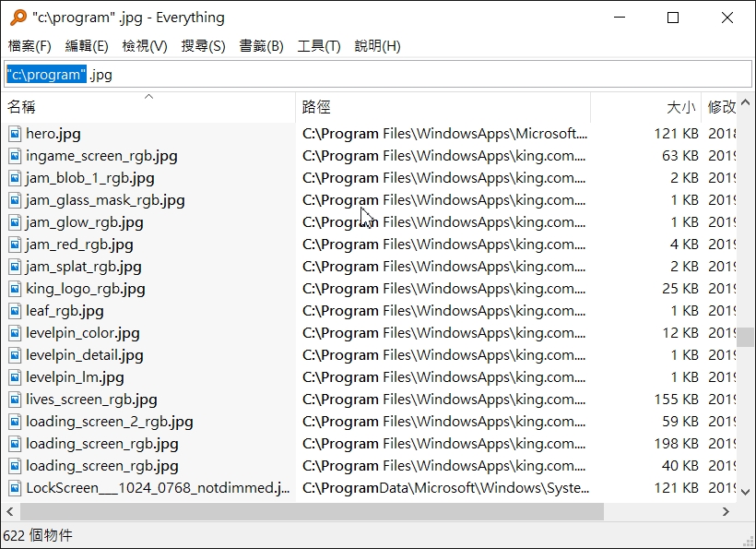Click the file icon of king_logo_rgb.jpg
Viewport: 756px width, 549px height.
pyautogui.click(x=15, y=289)
